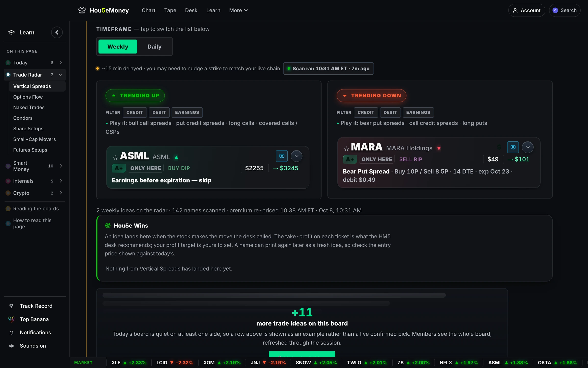The width and height of the screenshot is (588, 368).
Task: Expand the Crypto sidebar section
Action: (x=61, y=193)
